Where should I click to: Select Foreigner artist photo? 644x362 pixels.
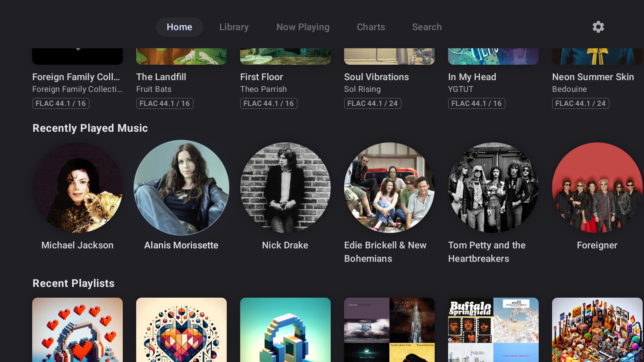pos(597,188)
